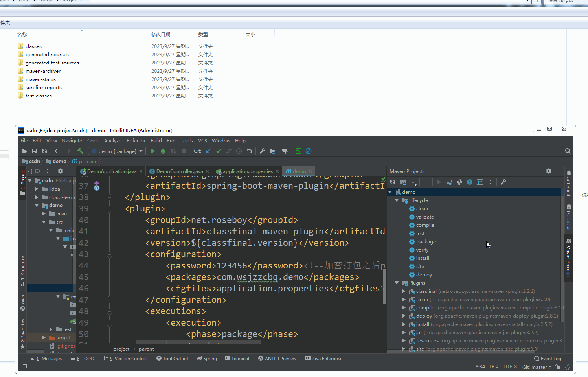Click Show Dependencies icon in Maven toolbar

pyautogui.click(x=480, y=182)
